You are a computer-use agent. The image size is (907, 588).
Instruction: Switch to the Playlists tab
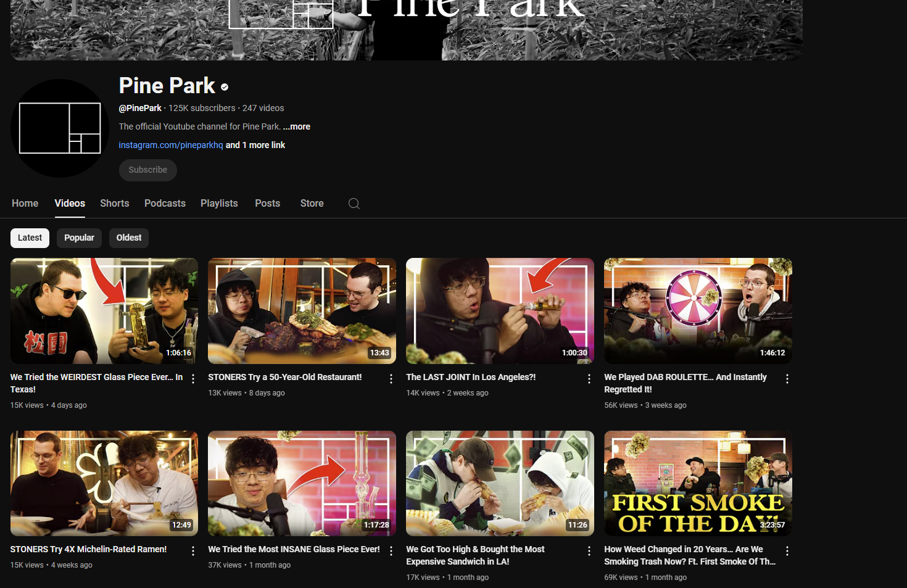[x=219, y=204]
